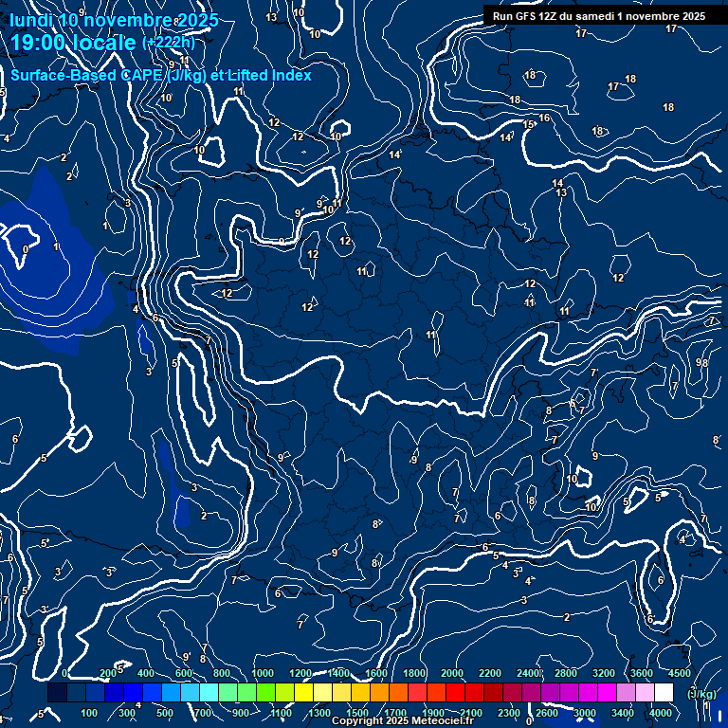Select the '1500' legend scale label
Image resolution: width=728 pixels, height=728 pixels.
pos(357,713)
